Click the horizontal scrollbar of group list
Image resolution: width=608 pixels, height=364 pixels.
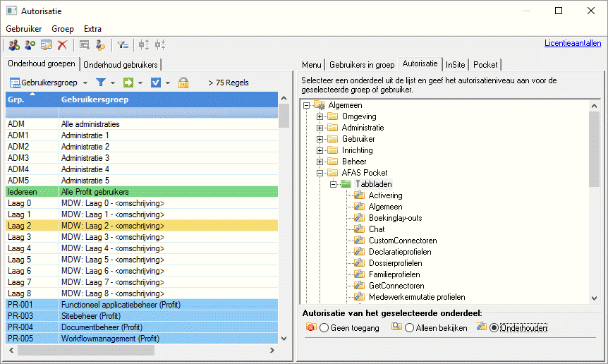tap(142, 350)
